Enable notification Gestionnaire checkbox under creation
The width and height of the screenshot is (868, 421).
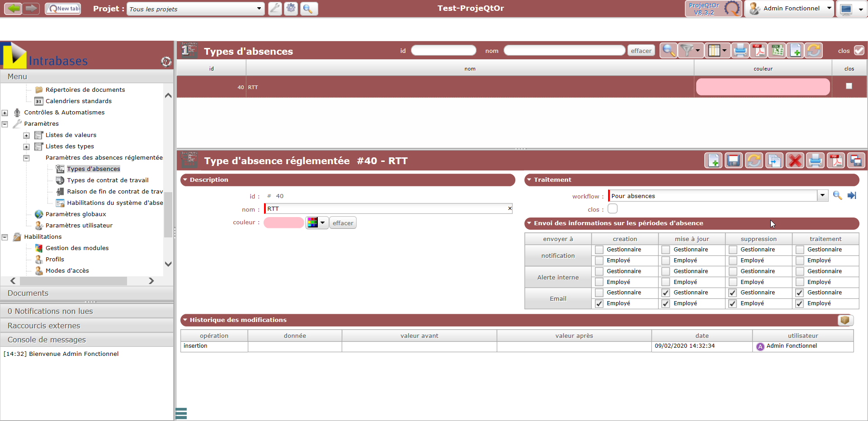pos(599,250)
